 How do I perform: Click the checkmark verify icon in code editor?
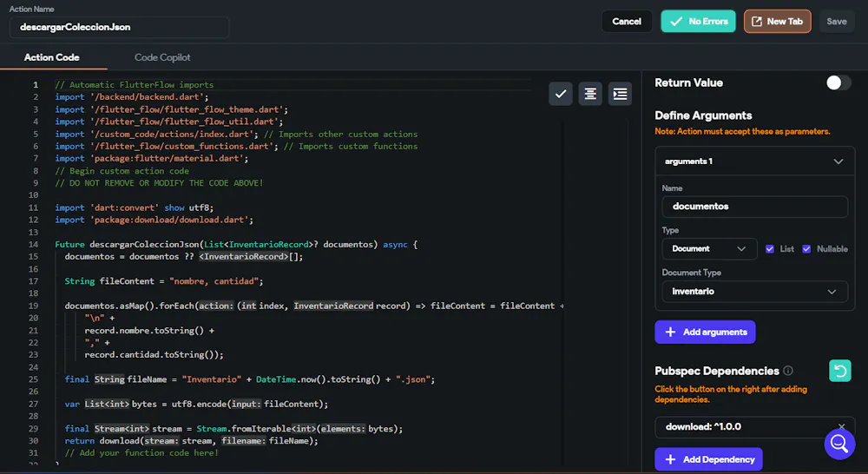tap(560, 94)
